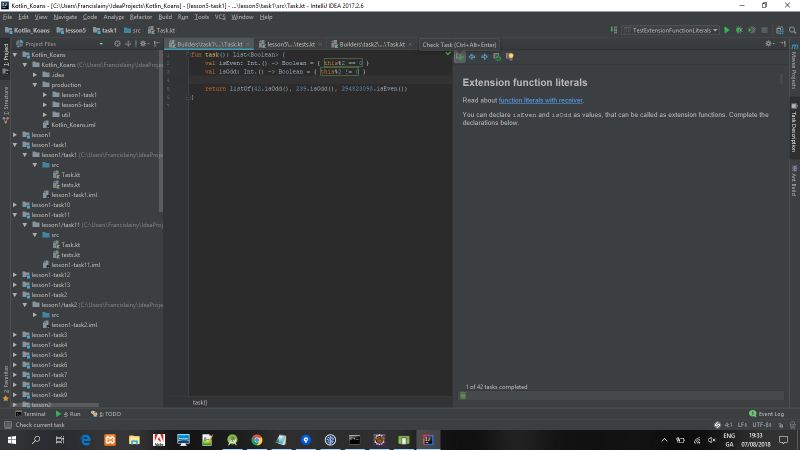Toggle the Structure side tool window

(x=6, y=103)
